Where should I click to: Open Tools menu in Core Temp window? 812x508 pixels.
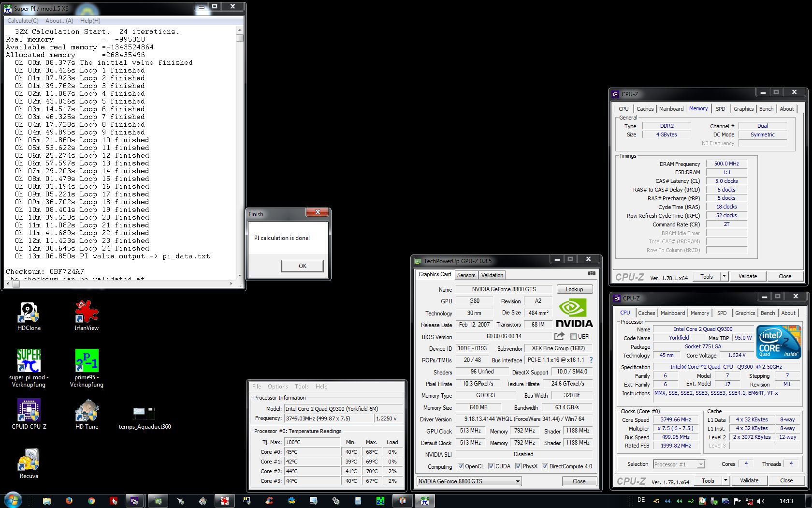coord(302,387)
